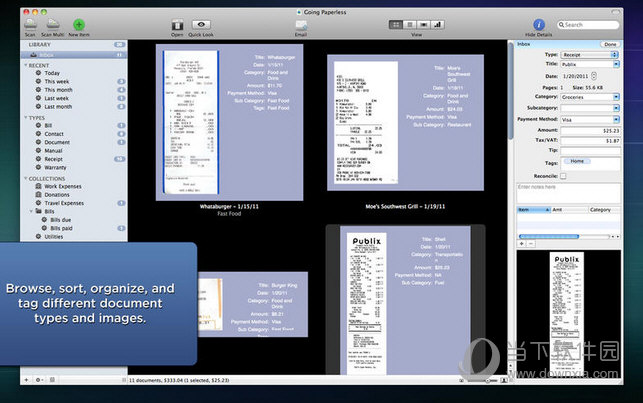Sort by Amt column header
The width and height of the screenshot is (643, 403).
(x=570, y=210)
